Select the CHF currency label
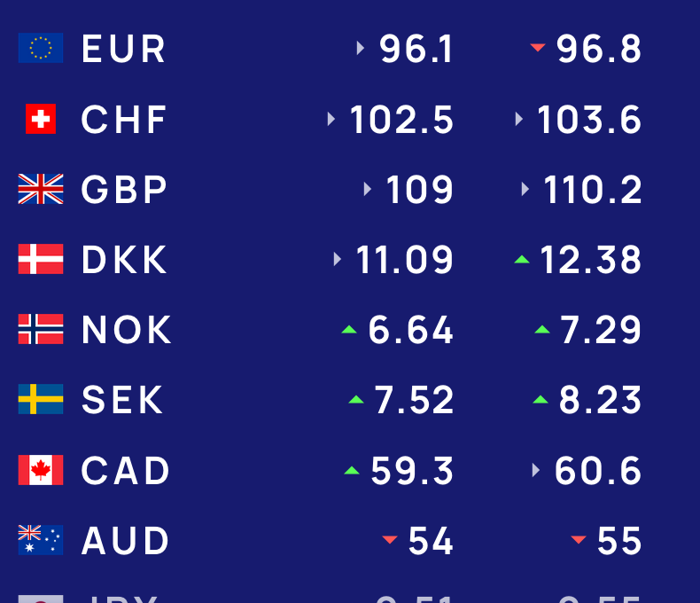Image resolution: width=700 pixels, height=603 pixels. point(124,120)
